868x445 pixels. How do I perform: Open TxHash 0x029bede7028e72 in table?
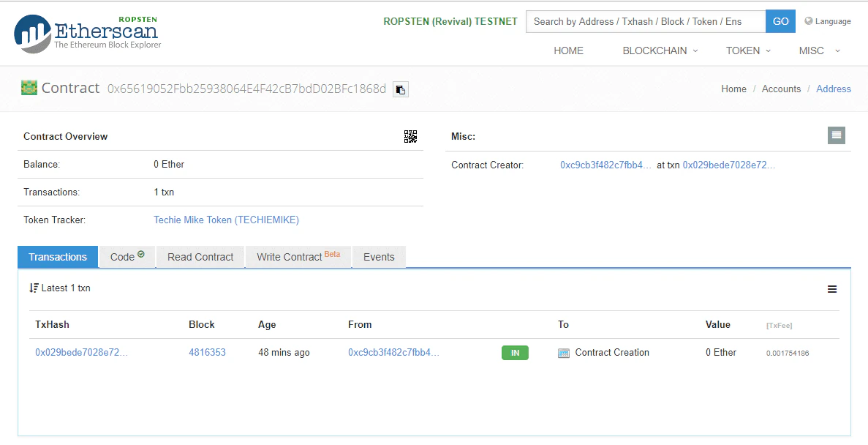click(81, 353)
